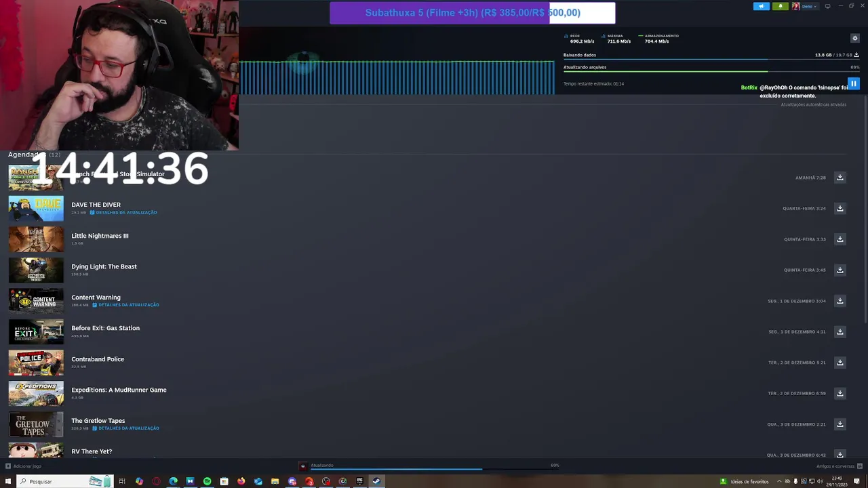Open Spotify from the taskbar
This screenshot has width=868, height=488.
[207, 481]
